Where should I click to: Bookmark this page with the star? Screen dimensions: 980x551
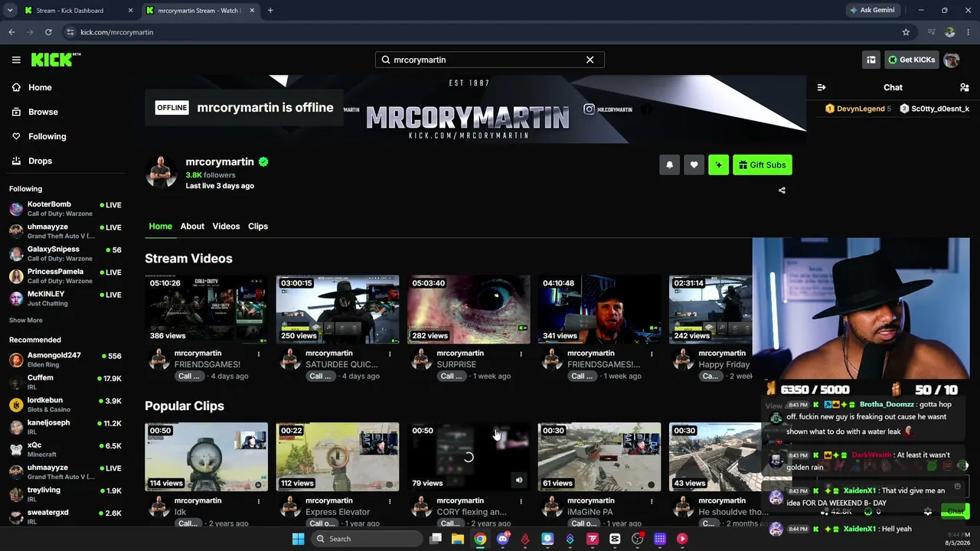pyautogui.click(x=906, y=32)
